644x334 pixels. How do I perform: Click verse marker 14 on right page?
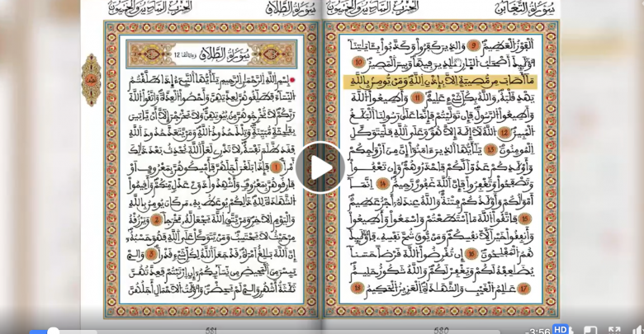pyautogui.click(x=383, y=184)
